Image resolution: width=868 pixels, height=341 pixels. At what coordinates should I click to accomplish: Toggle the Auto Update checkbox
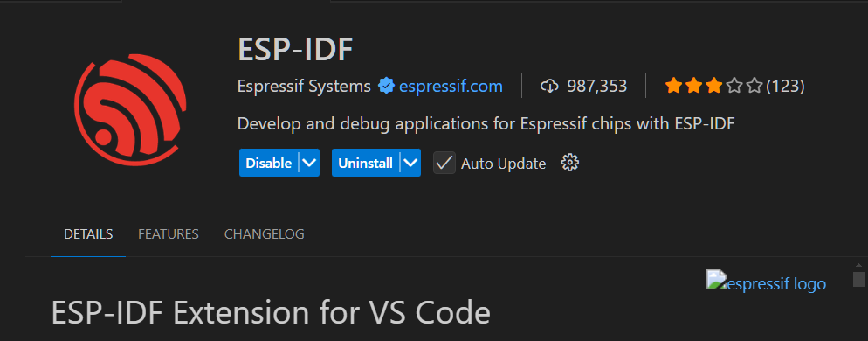444,163
